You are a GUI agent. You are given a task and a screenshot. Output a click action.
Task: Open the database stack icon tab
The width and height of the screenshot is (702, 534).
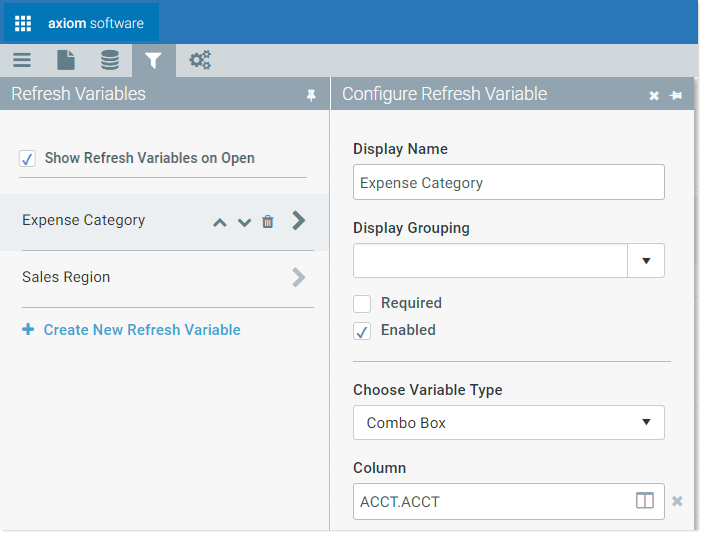tap(110, 60)
